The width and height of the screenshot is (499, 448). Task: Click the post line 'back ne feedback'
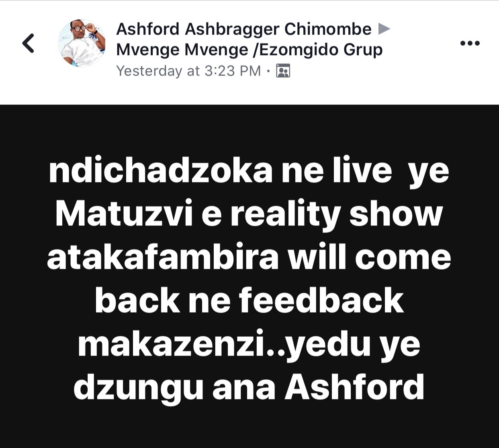(x=249, y=301)
